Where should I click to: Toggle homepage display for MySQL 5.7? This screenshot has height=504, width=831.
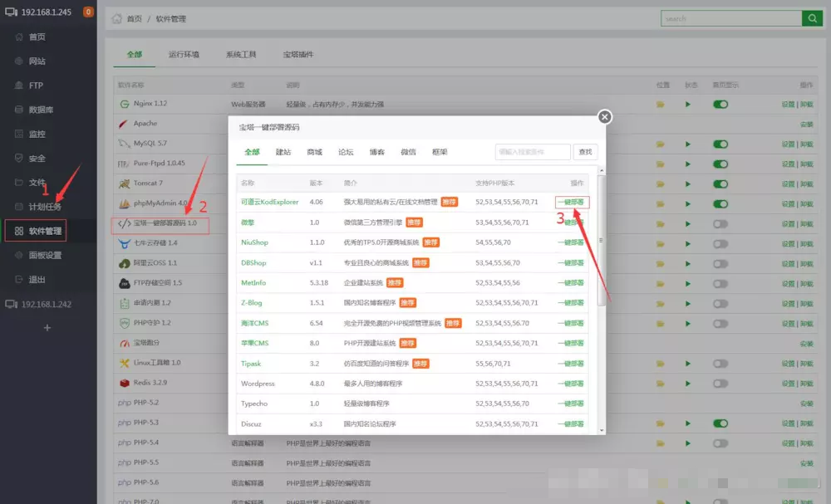click(x=720, y=144)
